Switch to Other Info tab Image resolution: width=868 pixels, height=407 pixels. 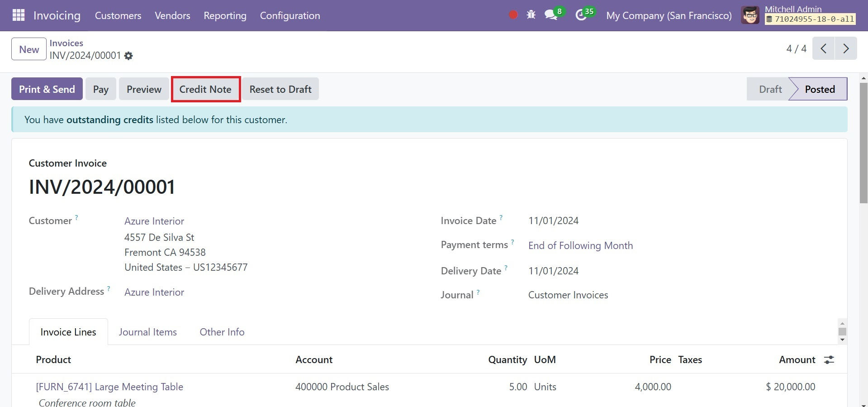point(222,332)
